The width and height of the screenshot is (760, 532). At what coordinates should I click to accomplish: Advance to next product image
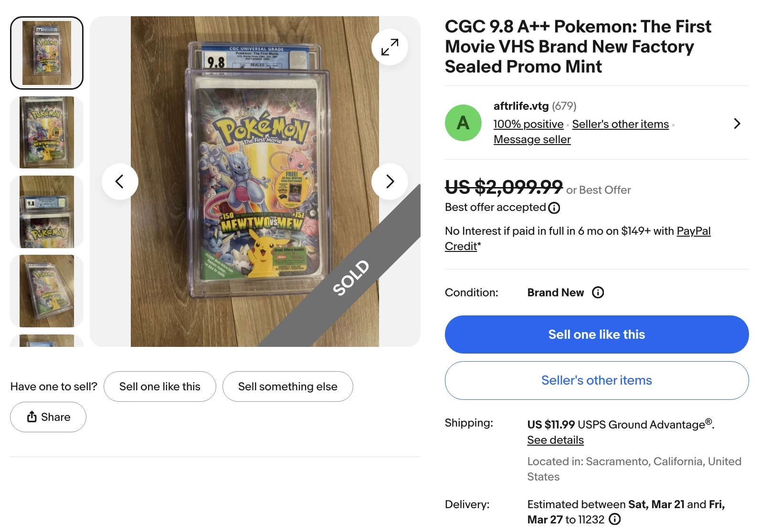tap(390, 181)
